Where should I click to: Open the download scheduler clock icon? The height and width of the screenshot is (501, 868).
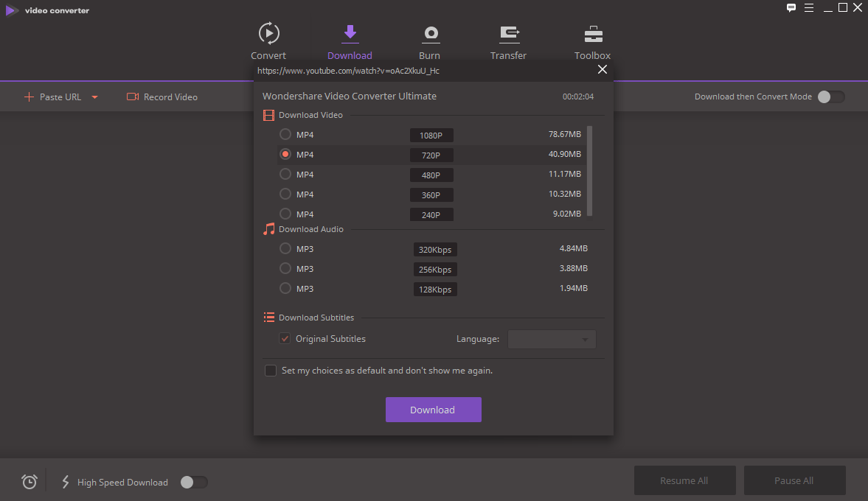29,481
